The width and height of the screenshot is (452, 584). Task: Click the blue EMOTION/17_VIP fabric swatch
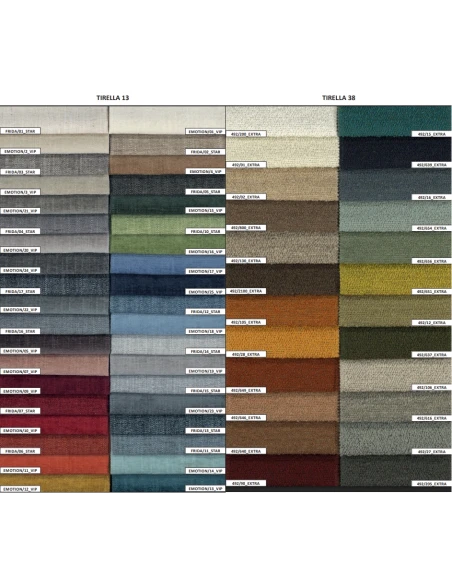tap(168, 264)
